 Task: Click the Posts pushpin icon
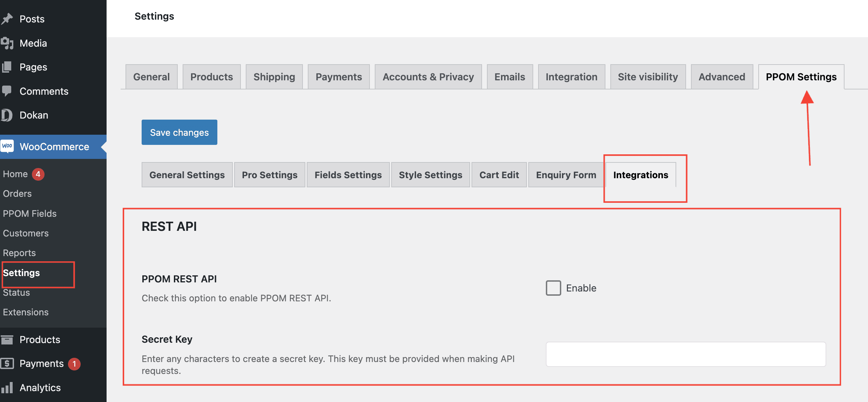tap(7, 19)
